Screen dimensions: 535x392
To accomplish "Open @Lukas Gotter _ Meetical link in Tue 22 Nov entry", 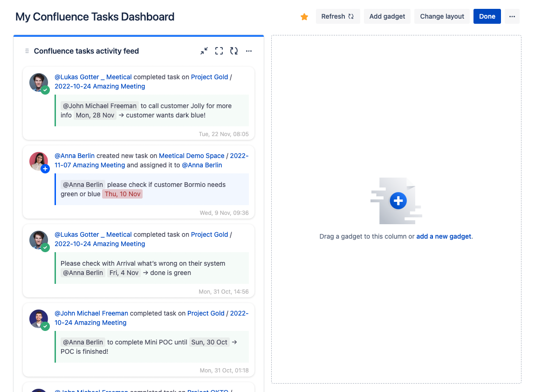I will 93,77.
